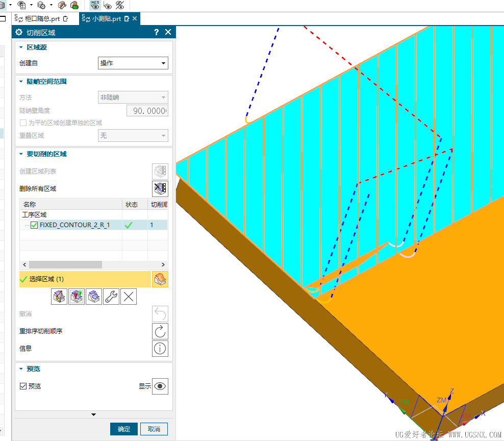Click the red-green divide region icon
Viewport: 504px width, 441px height.
(x=77, y=296)
